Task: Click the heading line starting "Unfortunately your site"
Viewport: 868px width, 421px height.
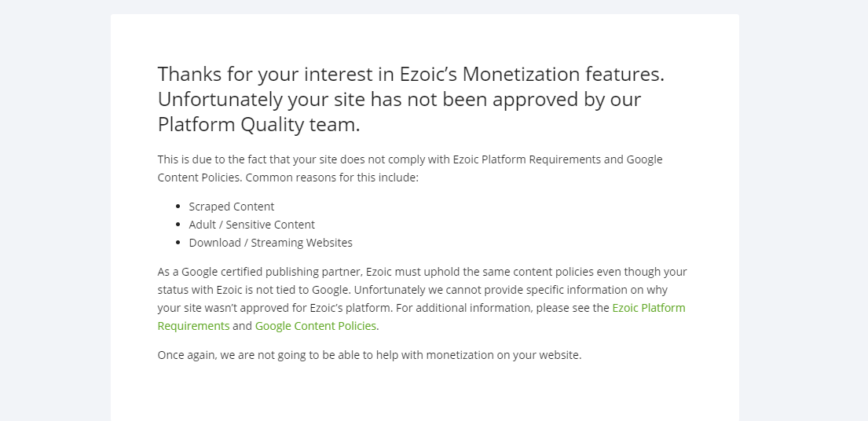Action: tap(399, 100)
